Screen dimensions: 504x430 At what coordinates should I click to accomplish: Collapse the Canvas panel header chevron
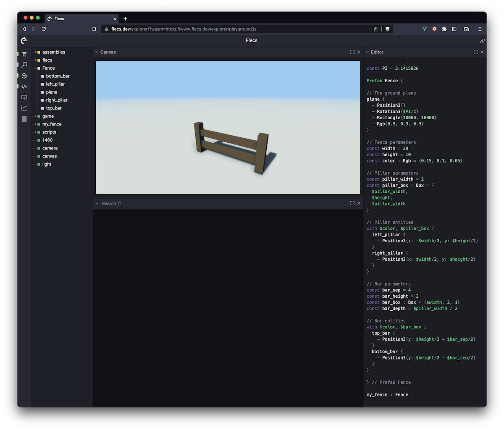click(x=97, y=52)
